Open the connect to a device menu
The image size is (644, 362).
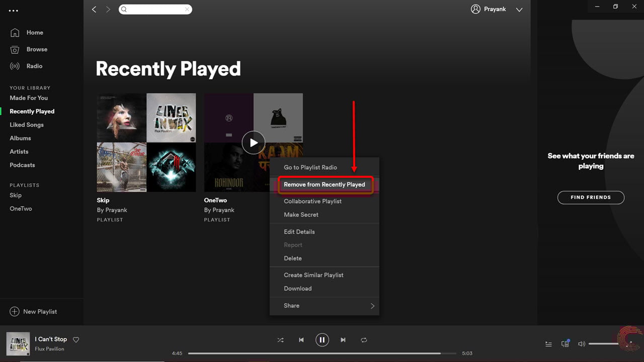[x=565, y=343]
